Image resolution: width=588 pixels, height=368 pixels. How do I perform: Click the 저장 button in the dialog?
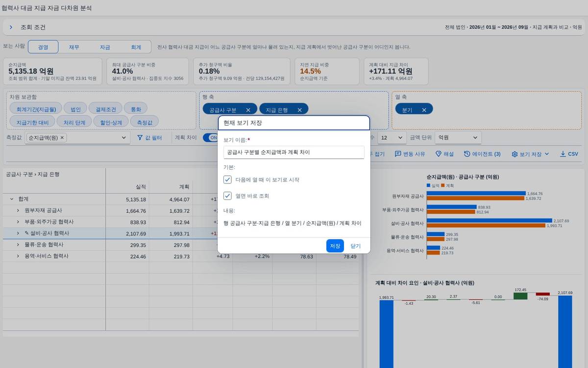(335, 246)
